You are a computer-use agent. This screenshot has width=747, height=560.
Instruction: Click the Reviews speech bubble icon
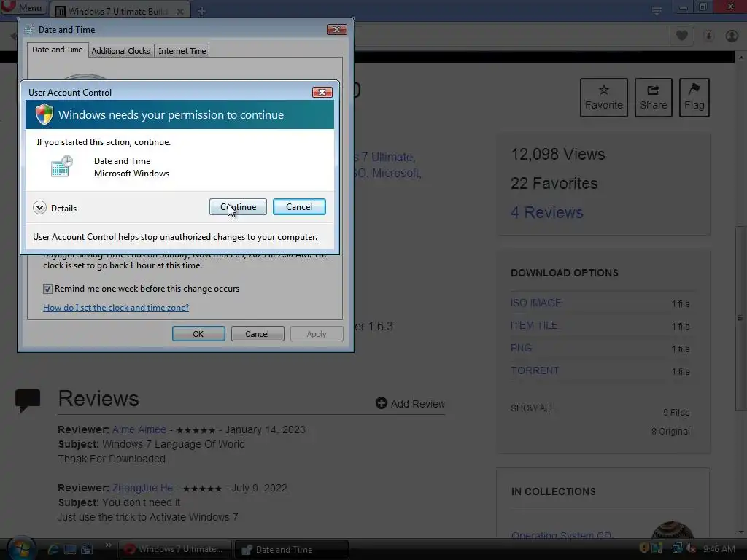pyautogui.click(x=28, y=400)
